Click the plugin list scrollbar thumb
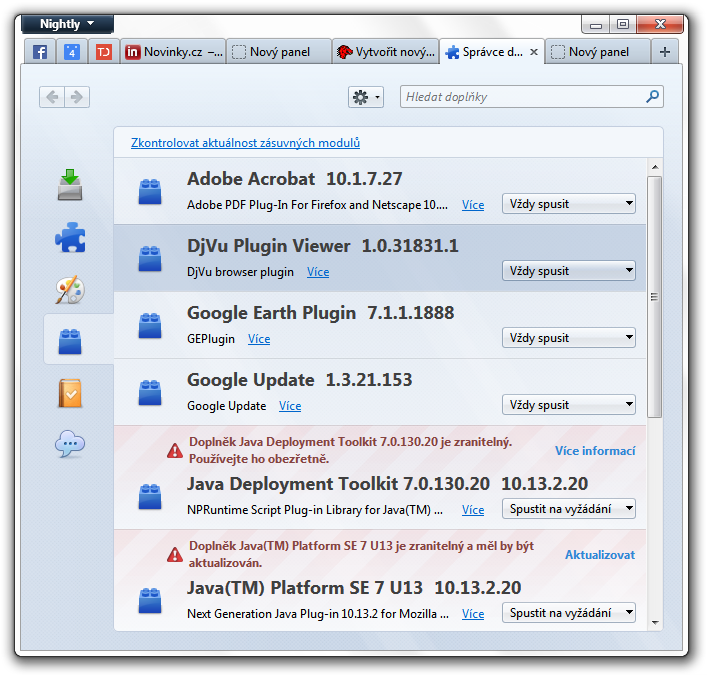This screenshot has width=707, height=675. tap(655, 297)
